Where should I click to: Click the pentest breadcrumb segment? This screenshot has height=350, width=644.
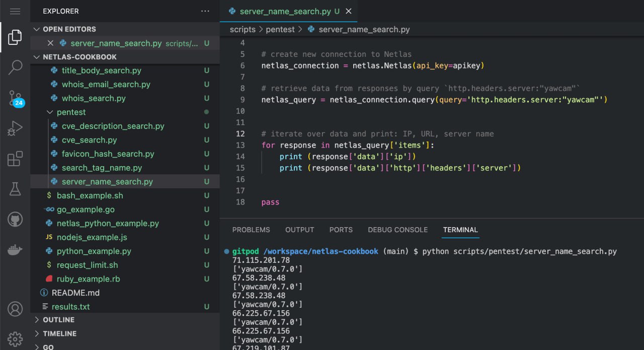(x=280, y=29)
